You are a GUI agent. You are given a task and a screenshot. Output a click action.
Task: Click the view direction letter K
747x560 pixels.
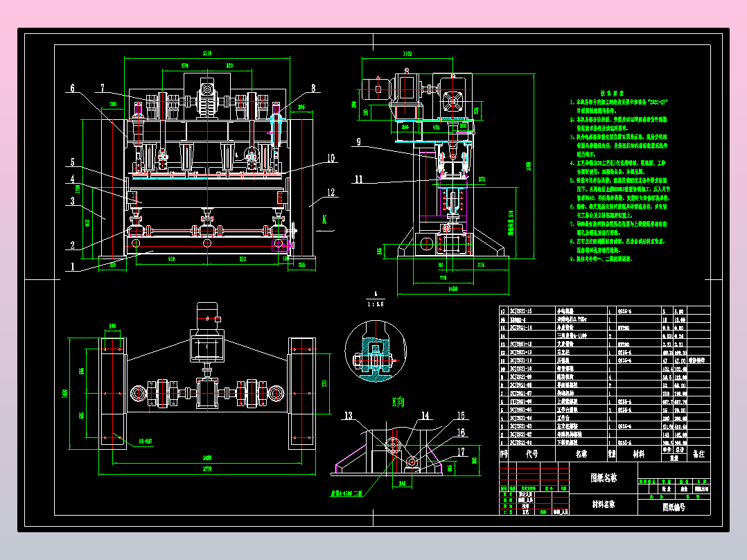pyautogui.click(x=324, y=220)
